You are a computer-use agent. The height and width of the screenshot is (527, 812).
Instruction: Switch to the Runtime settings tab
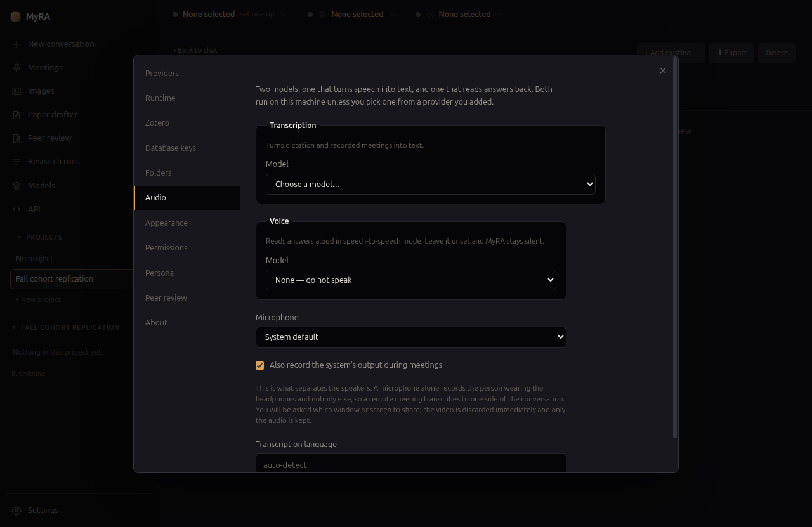187,98
